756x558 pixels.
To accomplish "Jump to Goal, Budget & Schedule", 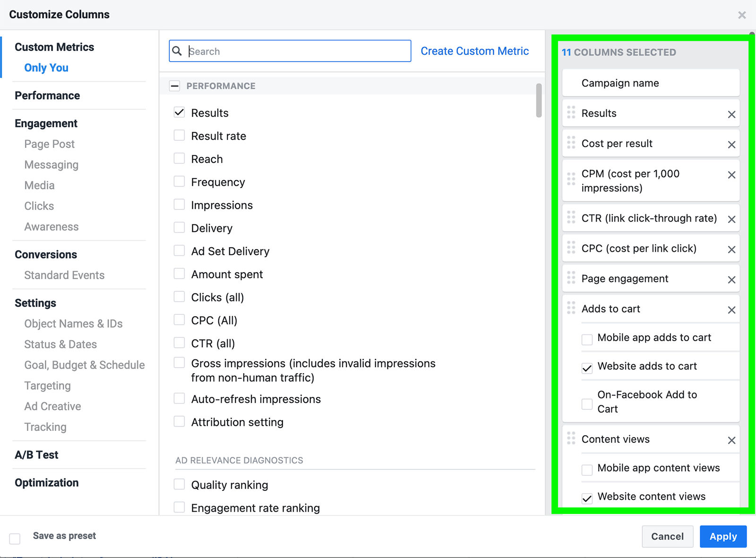I will point(85,365).
